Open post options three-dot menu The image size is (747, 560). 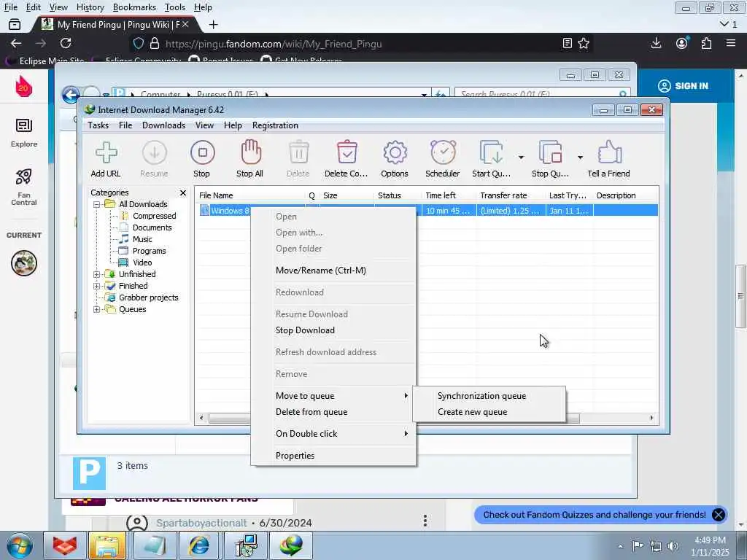coord(425,521)
